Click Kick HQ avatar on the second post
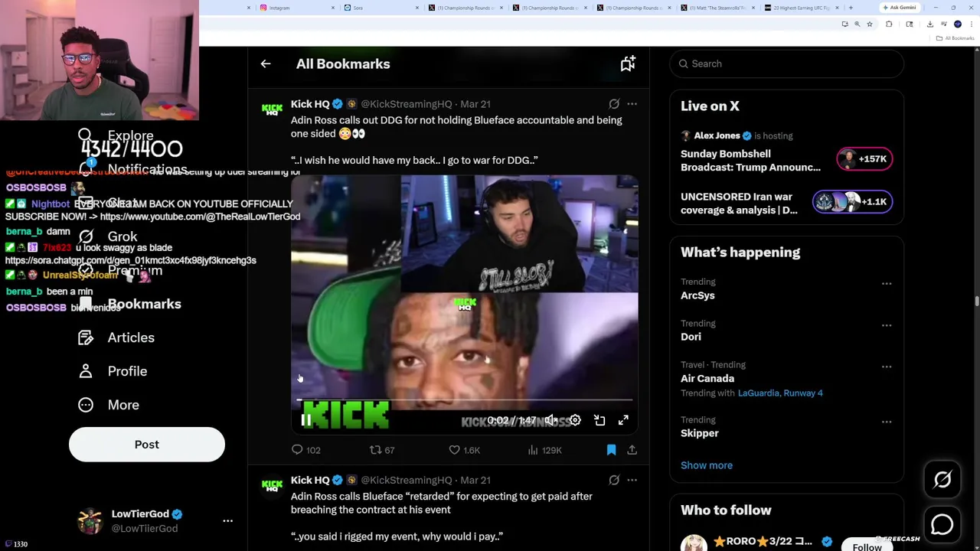Viewport: 980px width, 551px height. 272,485
